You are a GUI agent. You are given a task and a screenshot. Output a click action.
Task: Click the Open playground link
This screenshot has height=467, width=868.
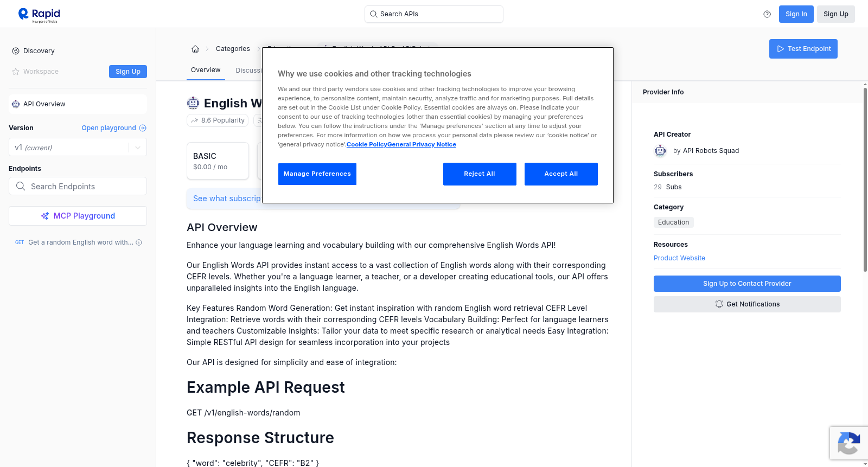coord(114,128)
